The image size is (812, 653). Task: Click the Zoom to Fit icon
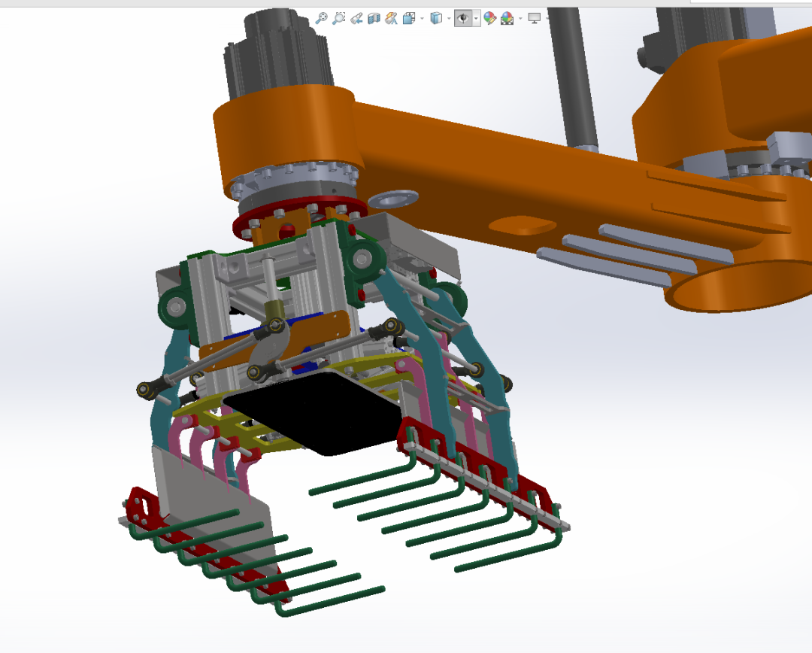321,19
